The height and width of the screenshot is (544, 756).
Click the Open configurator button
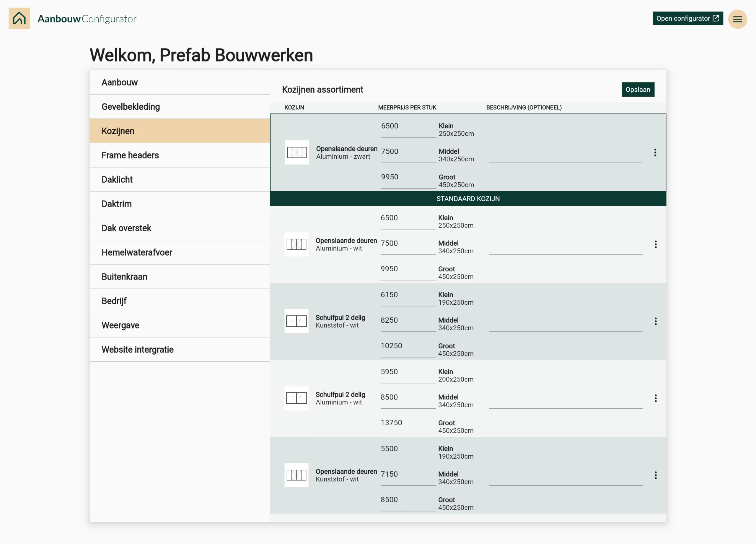[687, 18]
